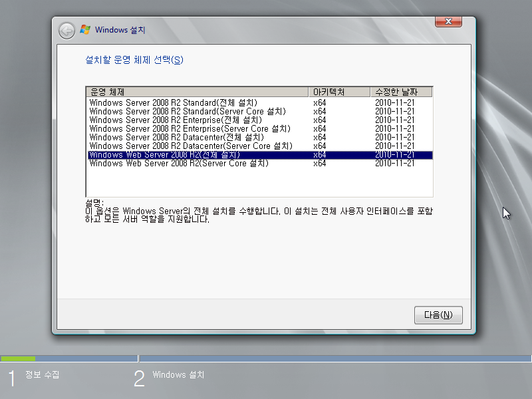Select Windows Server 2008 R2 Standard(Server Core 설치)

tap(260, 112)
